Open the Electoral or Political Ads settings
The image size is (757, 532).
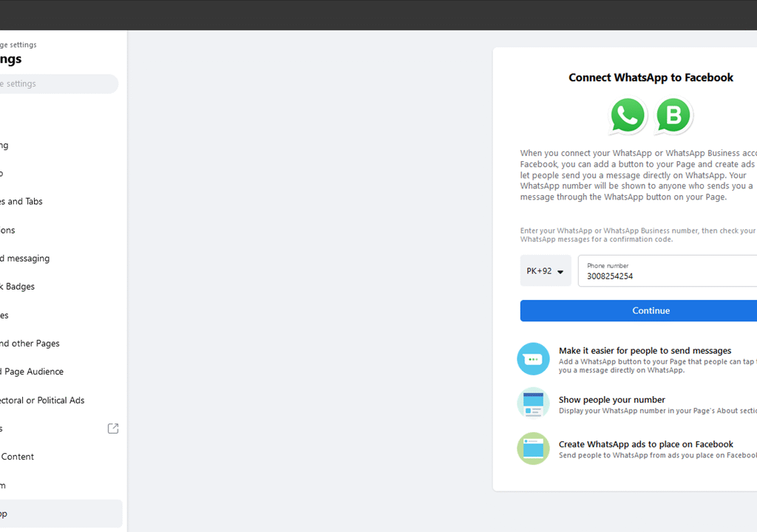(x=43, y=400)
